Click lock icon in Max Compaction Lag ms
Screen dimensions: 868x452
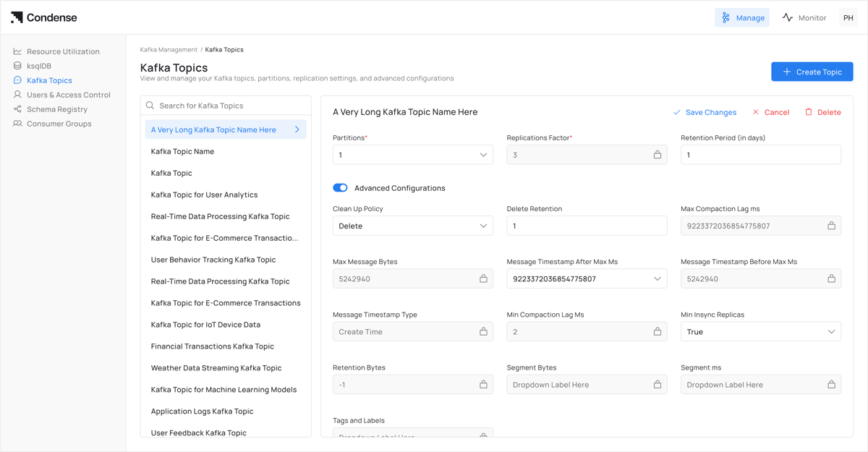tap(831, 226)
